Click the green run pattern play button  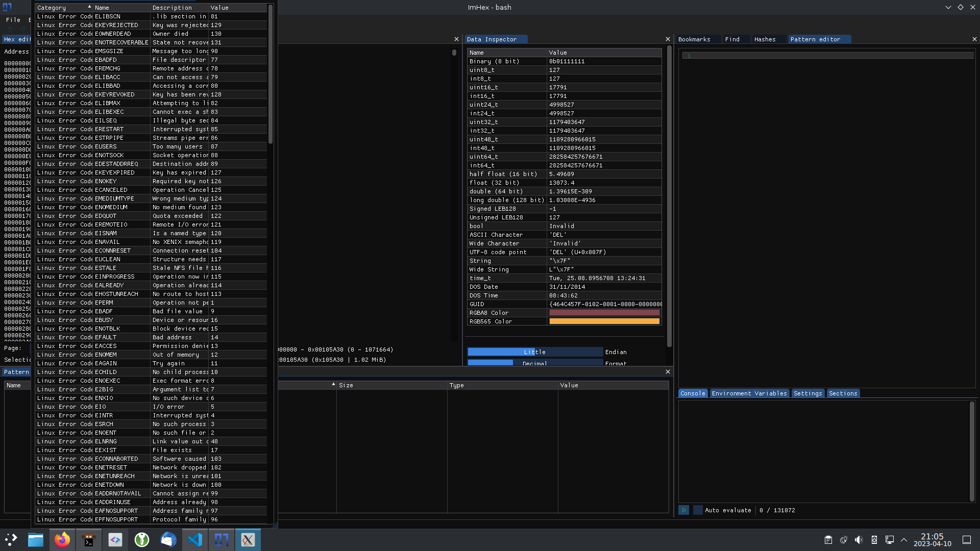[x=683, y=510]
